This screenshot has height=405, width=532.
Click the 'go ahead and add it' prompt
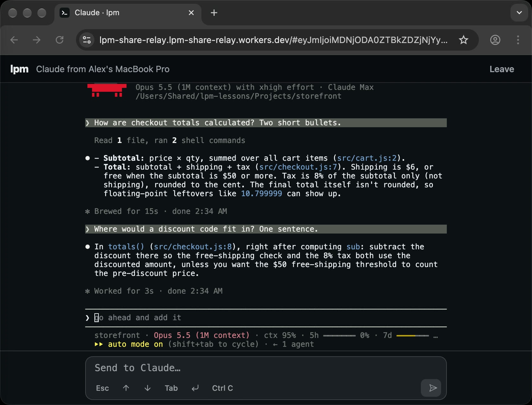click(138, 318)
